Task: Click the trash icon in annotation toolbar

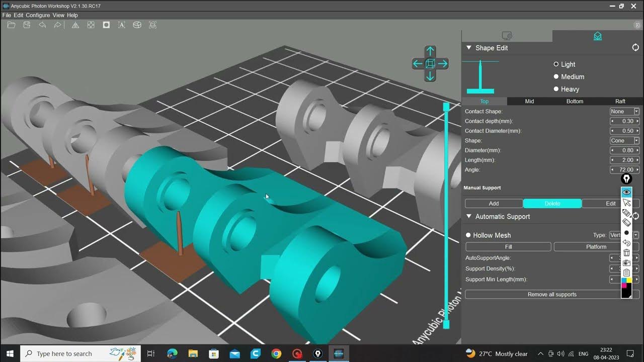Action: tap(626, 253)
